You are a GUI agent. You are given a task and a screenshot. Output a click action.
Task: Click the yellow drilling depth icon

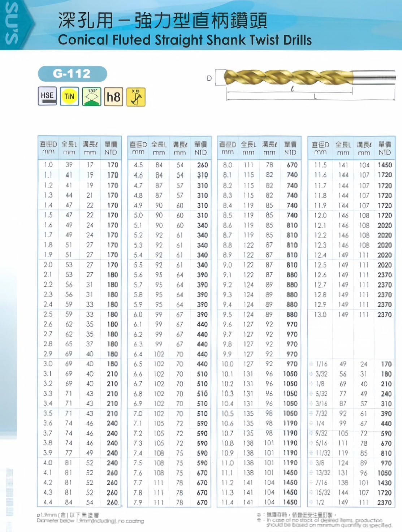136,97
